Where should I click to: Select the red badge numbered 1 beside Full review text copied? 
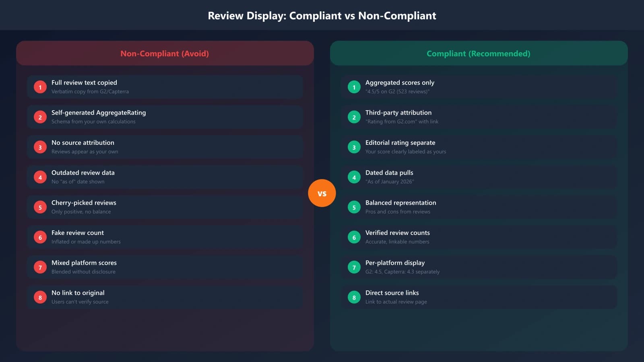[x=40, y=86]
